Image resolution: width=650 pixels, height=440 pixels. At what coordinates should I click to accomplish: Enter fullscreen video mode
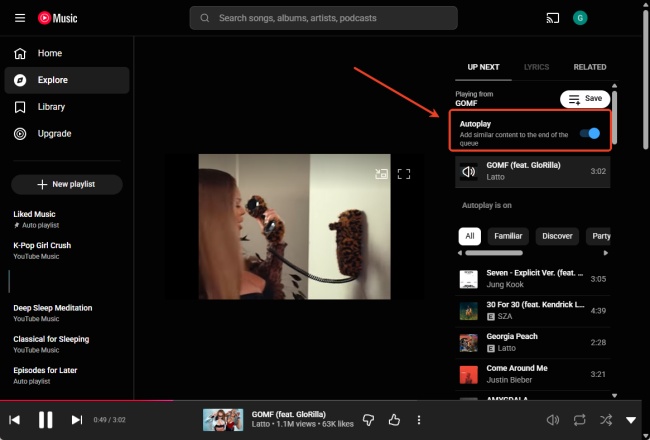[404, 174]
